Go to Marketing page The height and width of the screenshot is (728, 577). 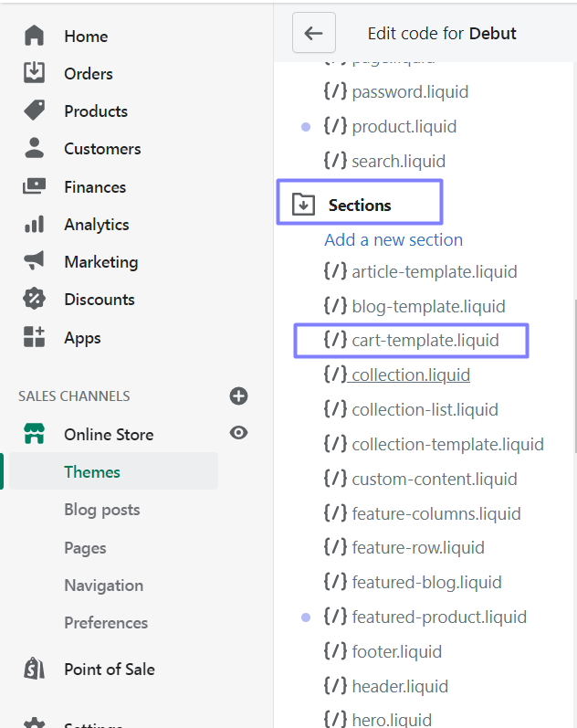point(100,262)
